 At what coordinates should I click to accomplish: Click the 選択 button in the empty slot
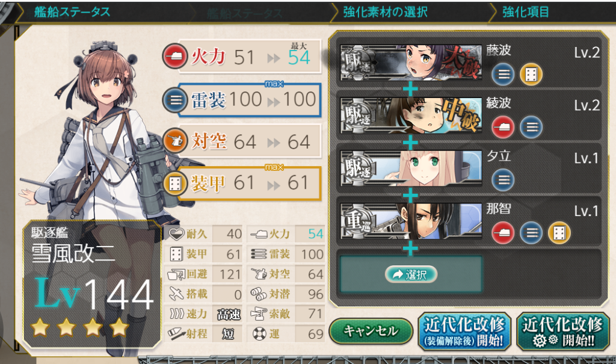coord(411,274)
